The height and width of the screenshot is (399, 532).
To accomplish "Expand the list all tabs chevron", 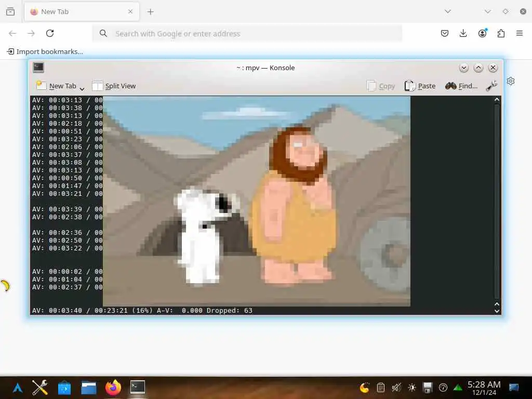I will pyautogui.click(x=448, y=11).
